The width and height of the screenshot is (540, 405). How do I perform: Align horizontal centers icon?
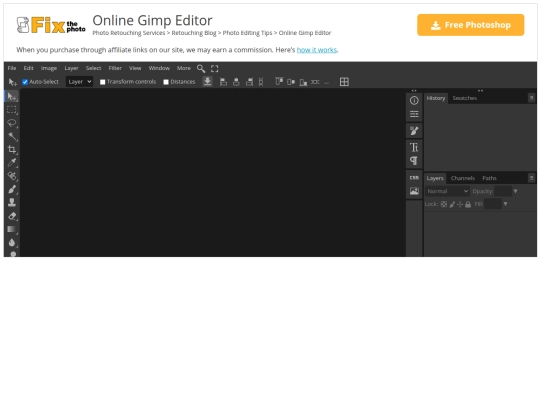coord(236,82)
